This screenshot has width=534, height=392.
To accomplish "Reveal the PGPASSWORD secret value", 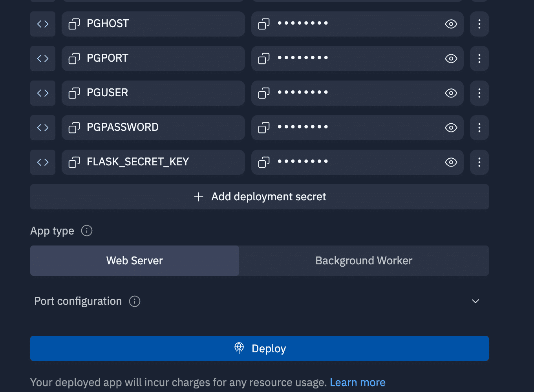I will tap(451, 128).
